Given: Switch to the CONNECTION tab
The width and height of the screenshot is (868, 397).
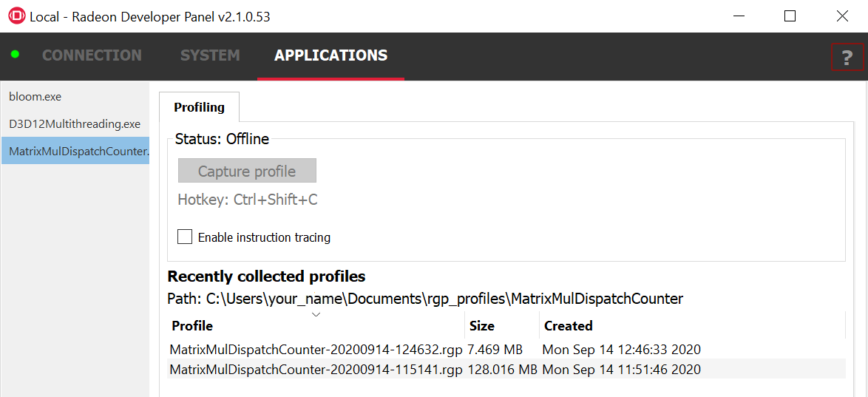Looking at the screenshot, I should point(92,55).
